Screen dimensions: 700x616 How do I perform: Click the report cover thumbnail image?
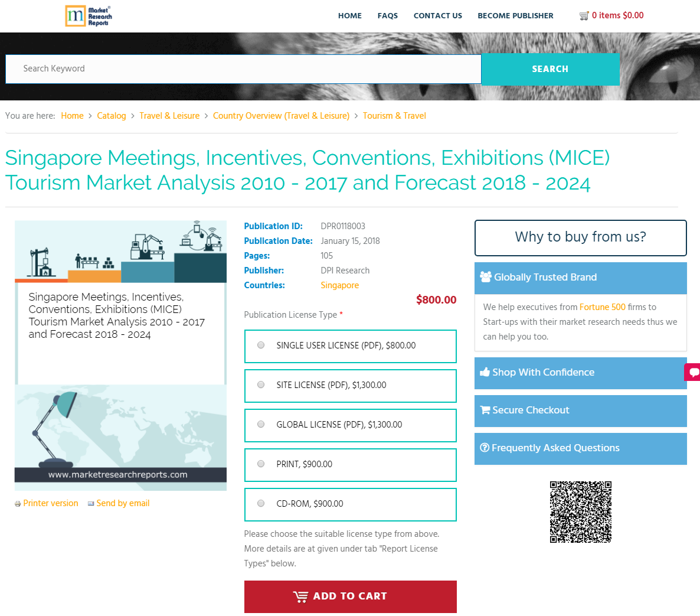[120, 356]
